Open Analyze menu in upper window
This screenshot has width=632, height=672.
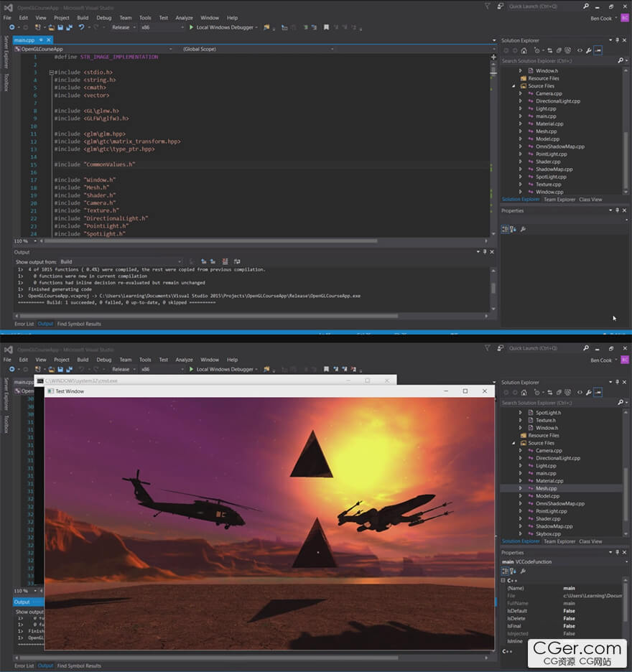184,18
